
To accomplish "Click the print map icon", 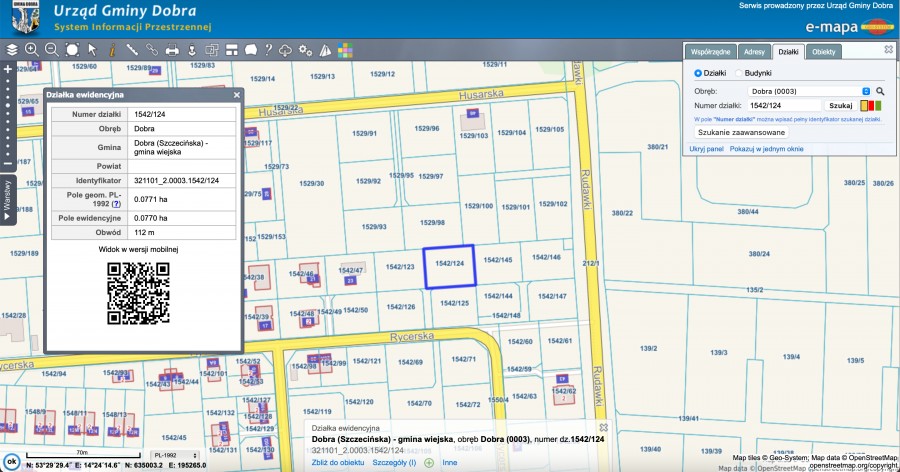I will coord(172,49).
